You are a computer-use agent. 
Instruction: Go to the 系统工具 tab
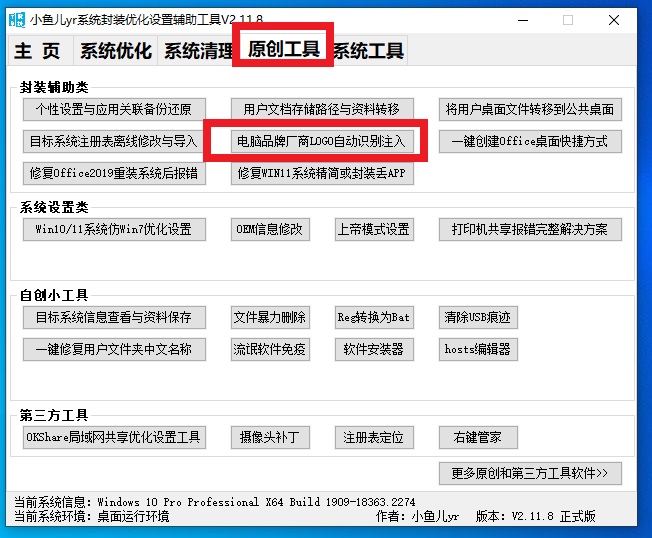click(370, 52)
